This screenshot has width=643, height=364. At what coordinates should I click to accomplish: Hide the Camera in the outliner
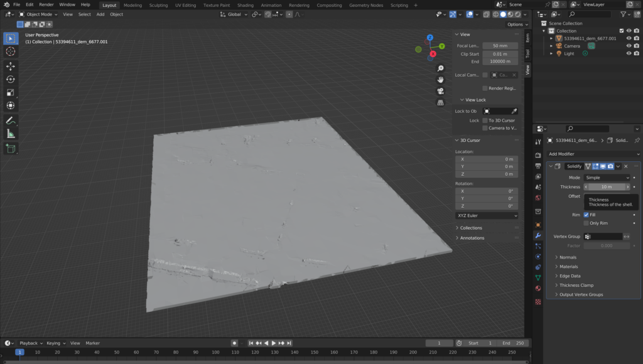pyautogui.click(x=629, y=46)
